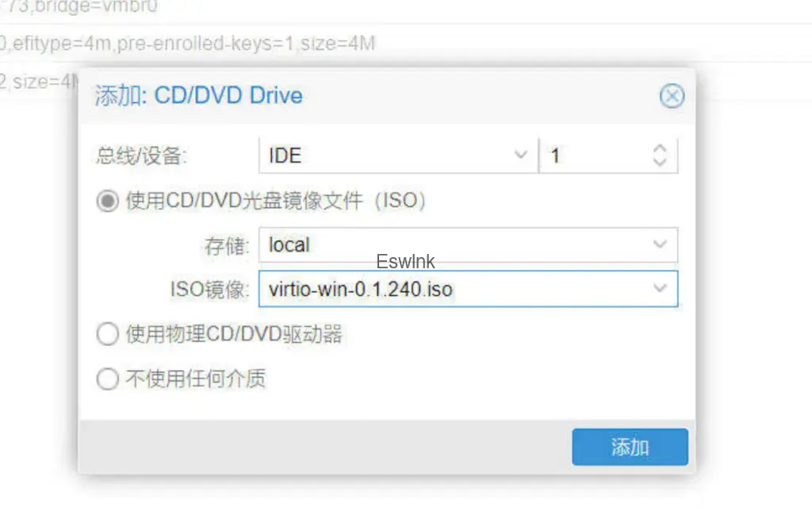Expand the ISO镜像 dropdown arrow
This screenshot has width=812, height=523.
click(660, 288)
